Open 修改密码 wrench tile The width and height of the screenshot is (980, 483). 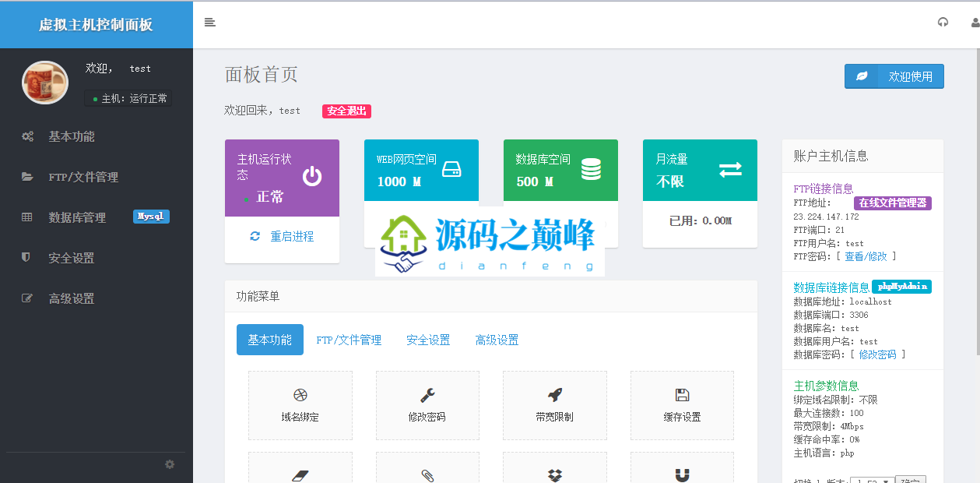coord(427,406)
